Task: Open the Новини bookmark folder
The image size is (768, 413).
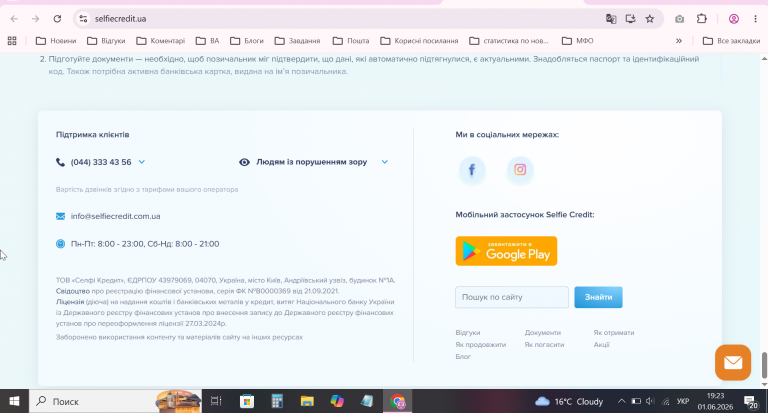Action: 56,41
